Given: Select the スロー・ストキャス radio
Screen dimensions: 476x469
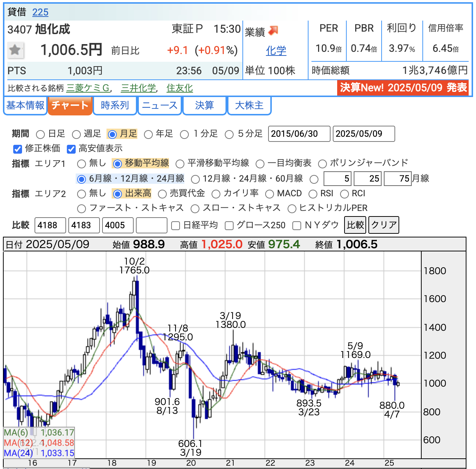Looking at the screenshot, I should point(195,209).
